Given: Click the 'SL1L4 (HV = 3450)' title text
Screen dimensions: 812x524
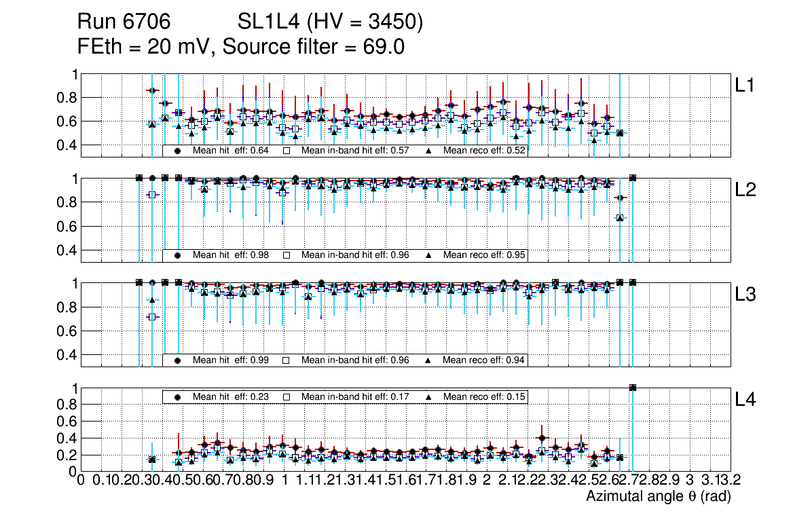Looking at the screenshot, I should click(330, 22).
